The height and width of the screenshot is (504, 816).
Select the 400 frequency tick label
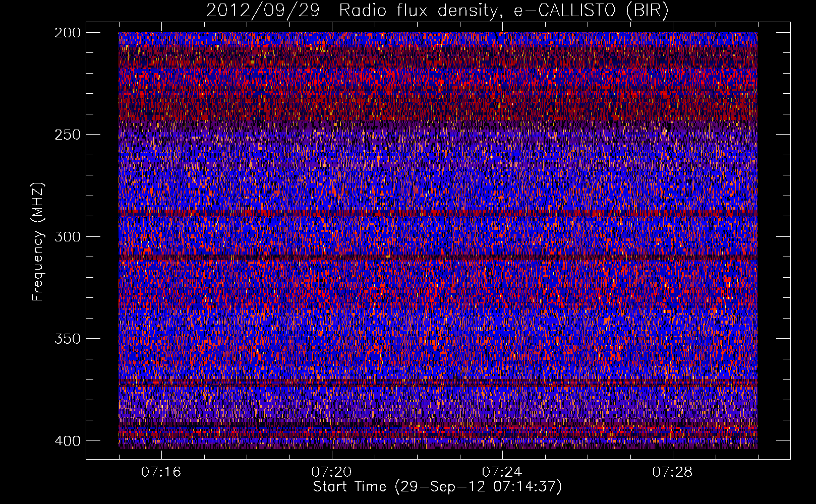click(67, 441)
